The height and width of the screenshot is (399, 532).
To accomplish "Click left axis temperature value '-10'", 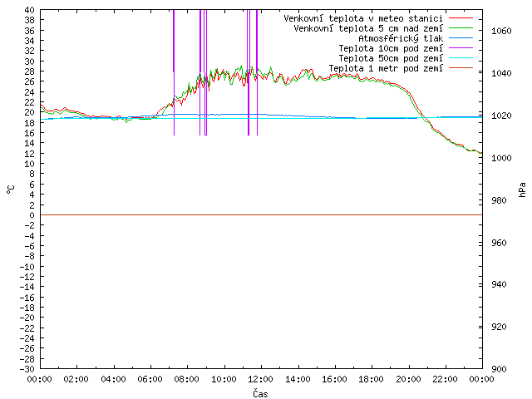I will pos(27,267).
